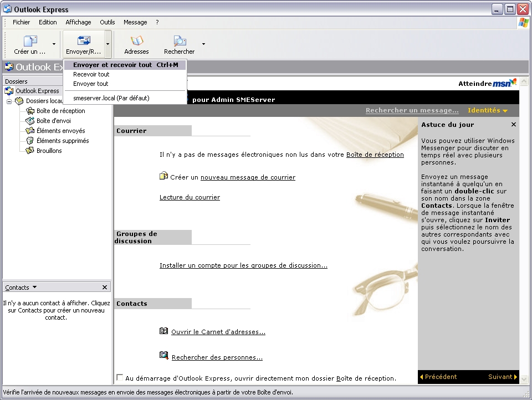Collapse the Dossiers locaux tree node

[9, 101]
